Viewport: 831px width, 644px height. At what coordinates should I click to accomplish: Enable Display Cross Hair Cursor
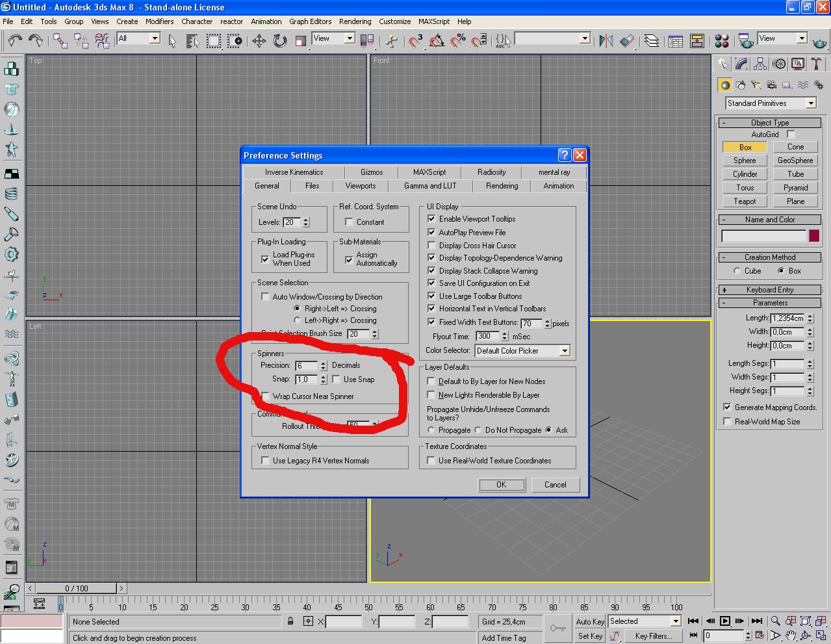point(431,245)
